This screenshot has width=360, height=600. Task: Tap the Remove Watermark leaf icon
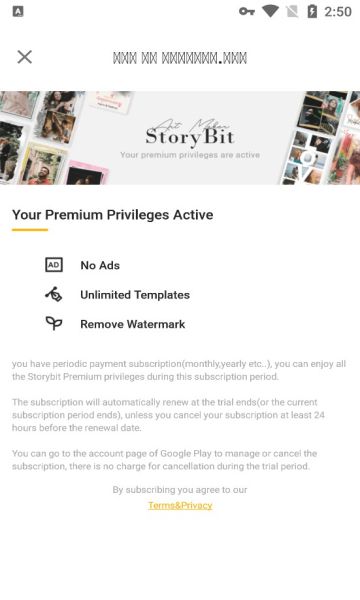point(54,323)
